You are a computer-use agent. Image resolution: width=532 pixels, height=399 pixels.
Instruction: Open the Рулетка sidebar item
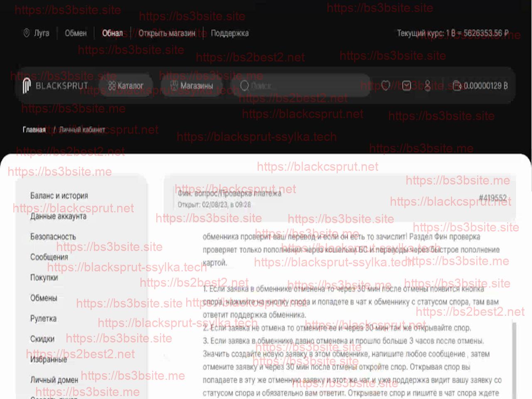43,318
